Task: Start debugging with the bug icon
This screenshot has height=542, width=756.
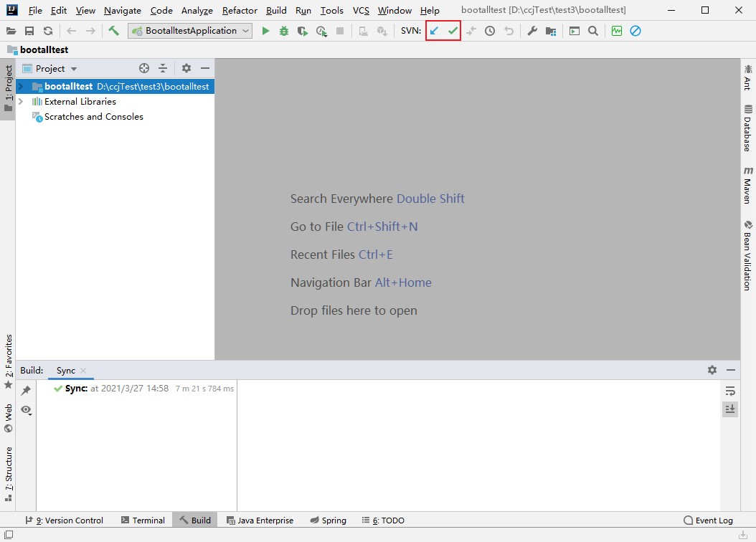Action: point(284,31)
